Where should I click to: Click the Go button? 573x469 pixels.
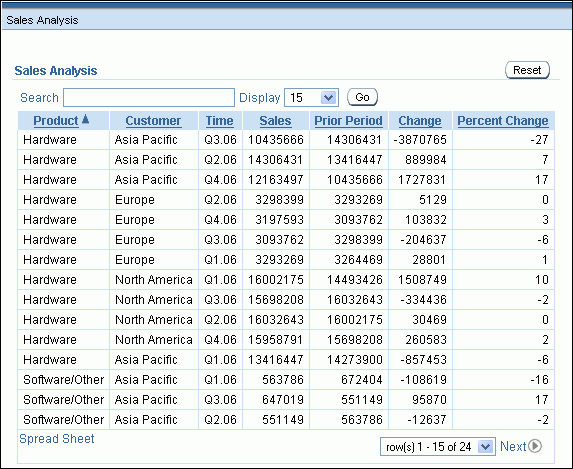pos(362,97)
